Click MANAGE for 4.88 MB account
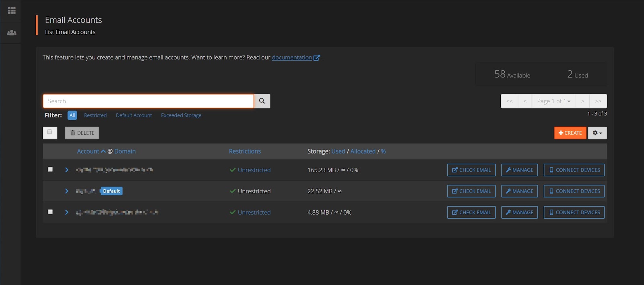The width and height of the screenshot is (644, 285). coord(519,212)
